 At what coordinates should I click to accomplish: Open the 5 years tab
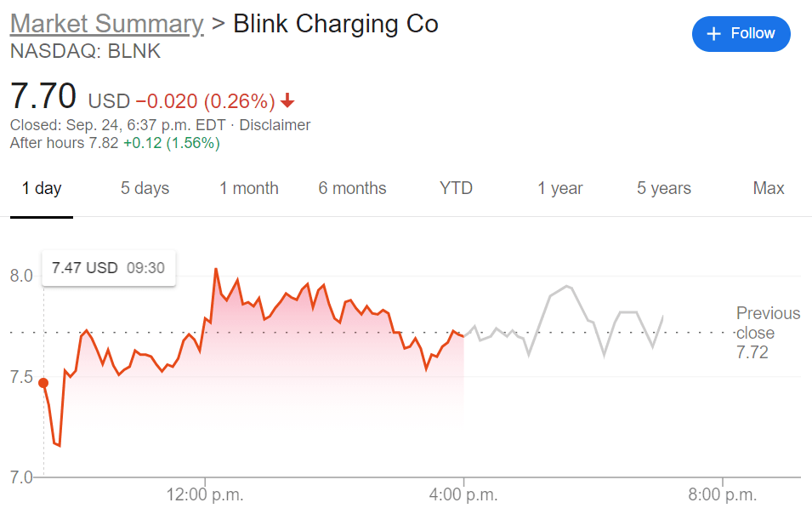(x=663, y=189)
